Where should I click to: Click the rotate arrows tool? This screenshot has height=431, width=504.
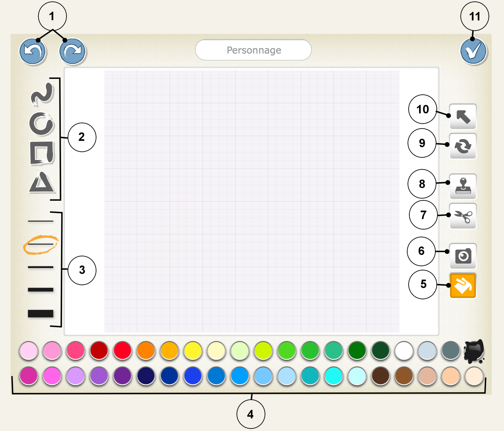click(463, 146)
